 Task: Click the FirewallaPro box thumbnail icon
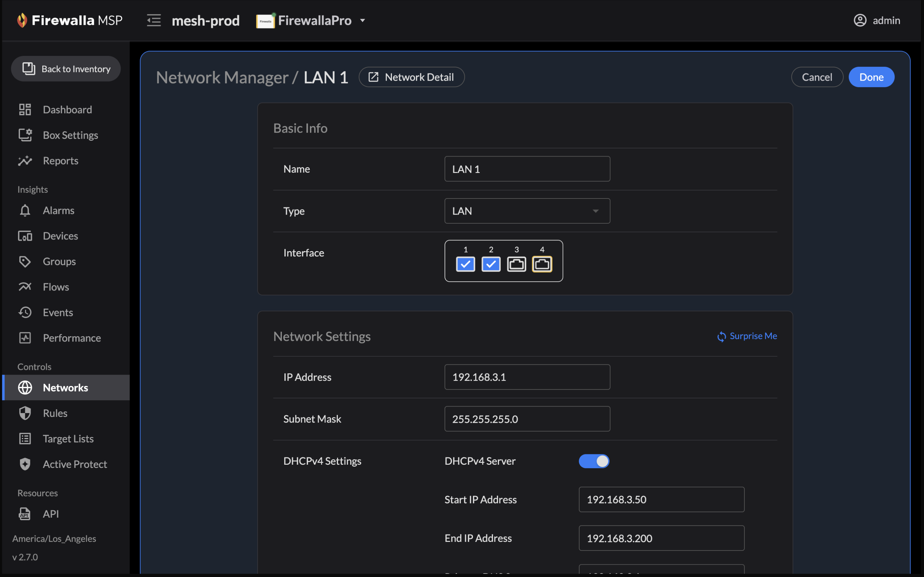coord(265,21)
